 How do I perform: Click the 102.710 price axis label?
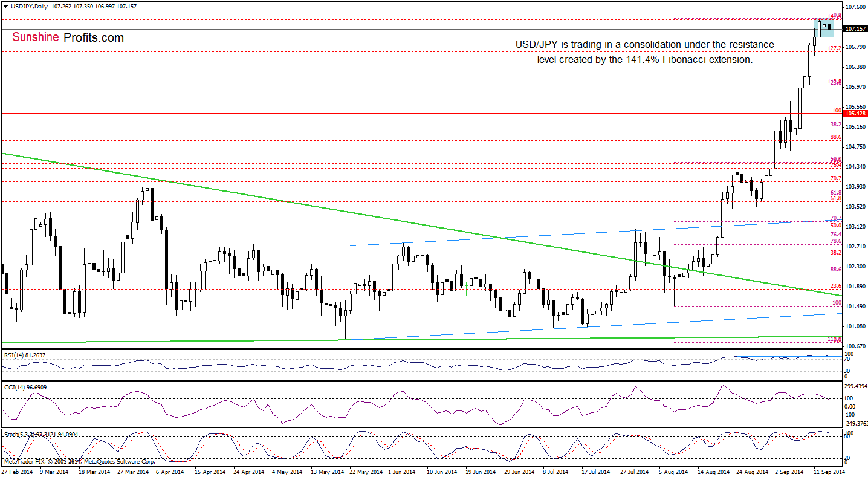click(x=855, y=246)
